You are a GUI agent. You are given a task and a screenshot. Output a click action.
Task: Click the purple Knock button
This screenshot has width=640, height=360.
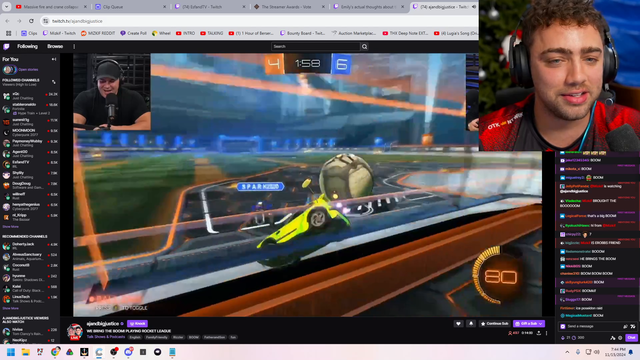pos(137,324)
